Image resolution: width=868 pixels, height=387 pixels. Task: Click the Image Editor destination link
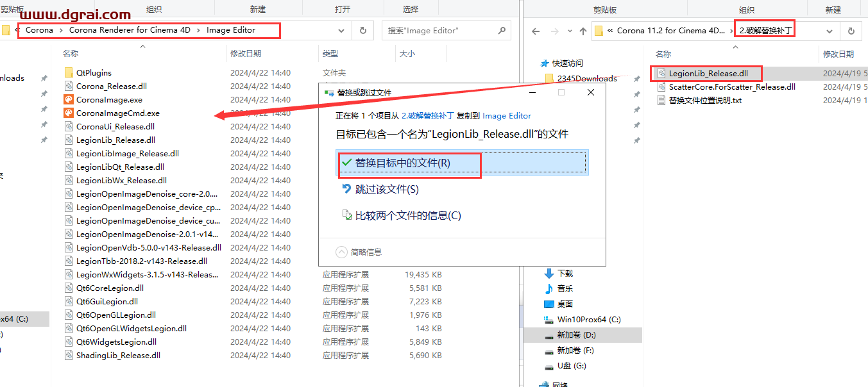[x=507, y=116]
